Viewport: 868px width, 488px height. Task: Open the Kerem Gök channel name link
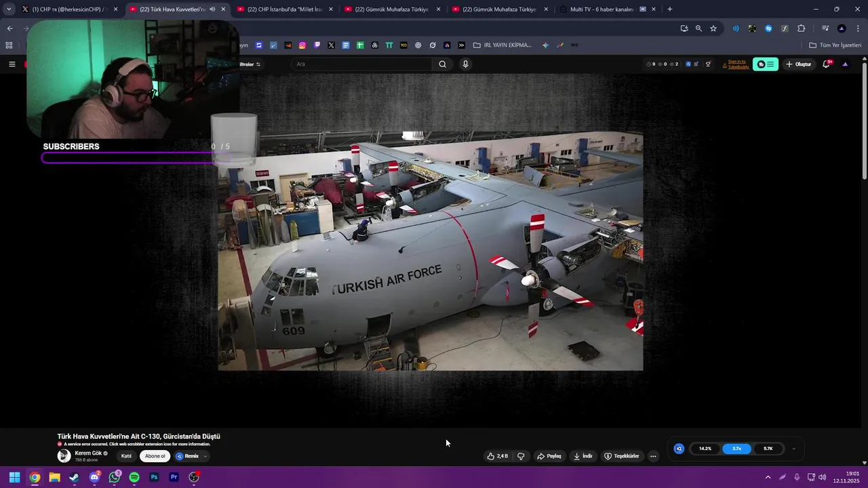(88, 453)
